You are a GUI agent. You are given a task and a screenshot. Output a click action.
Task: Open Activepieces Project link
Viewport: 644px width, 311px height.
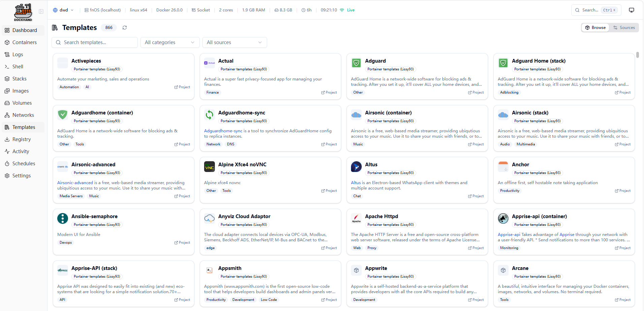click(x=182, y=87)
